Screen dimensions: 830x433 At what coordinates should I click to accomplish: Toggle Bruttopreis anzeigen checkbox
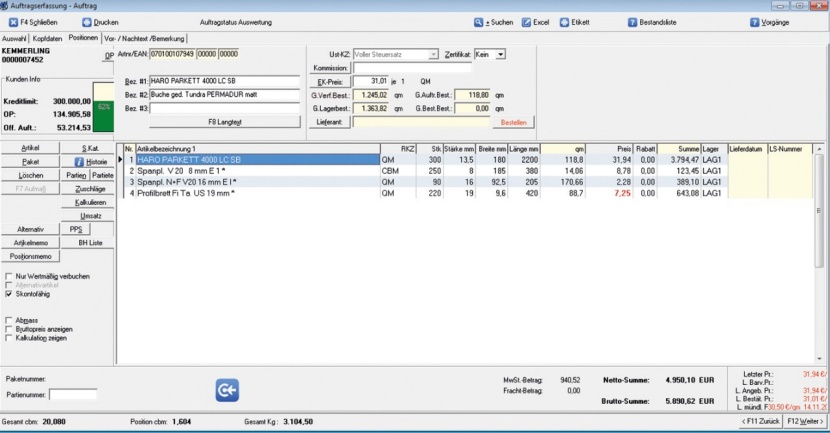(9, 329)
